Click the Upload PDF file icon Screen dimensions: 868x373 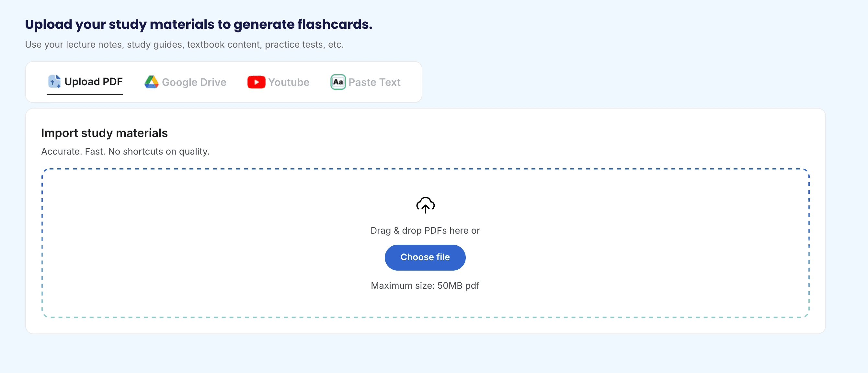(54, 82)
